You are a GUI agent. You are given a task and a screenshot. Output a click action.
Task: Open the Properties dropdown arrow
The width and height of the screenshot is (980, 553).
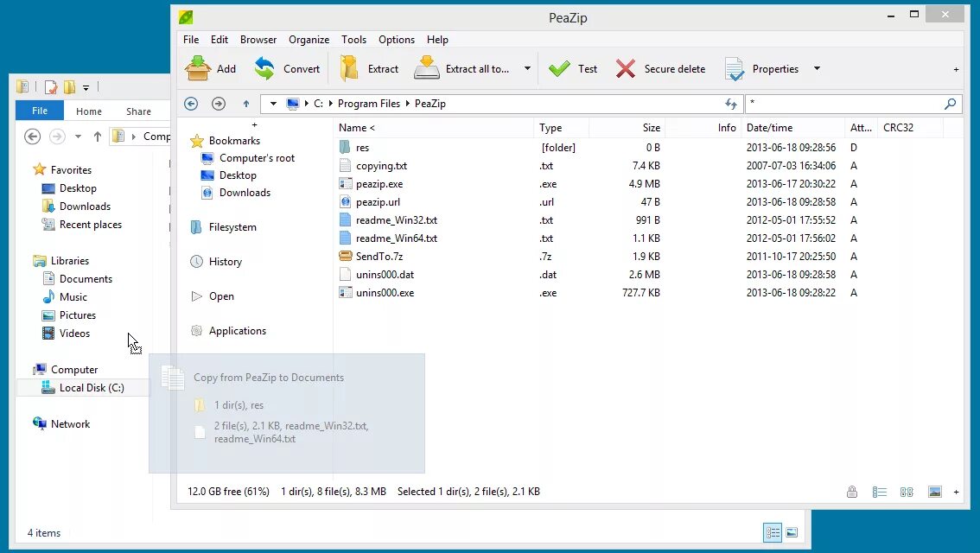(x=816, y=68)
